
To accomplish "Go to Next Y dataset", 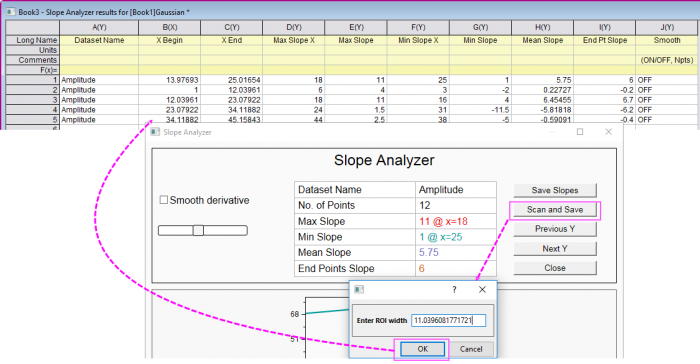I will [x=555, y=249].
